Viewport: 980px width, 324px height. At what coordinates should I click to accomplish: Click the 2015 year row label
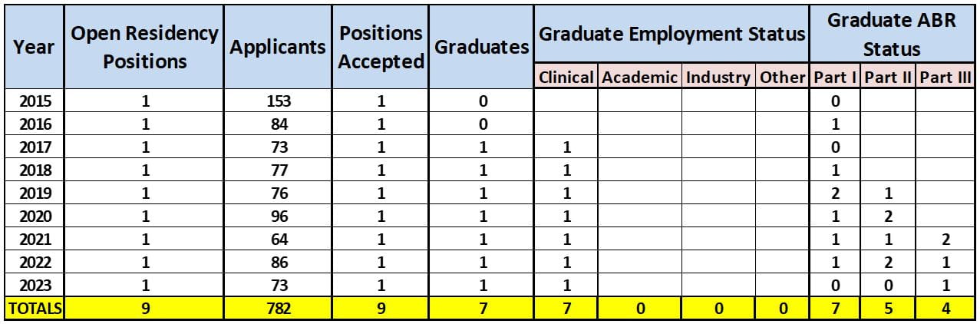click(33, 101)
